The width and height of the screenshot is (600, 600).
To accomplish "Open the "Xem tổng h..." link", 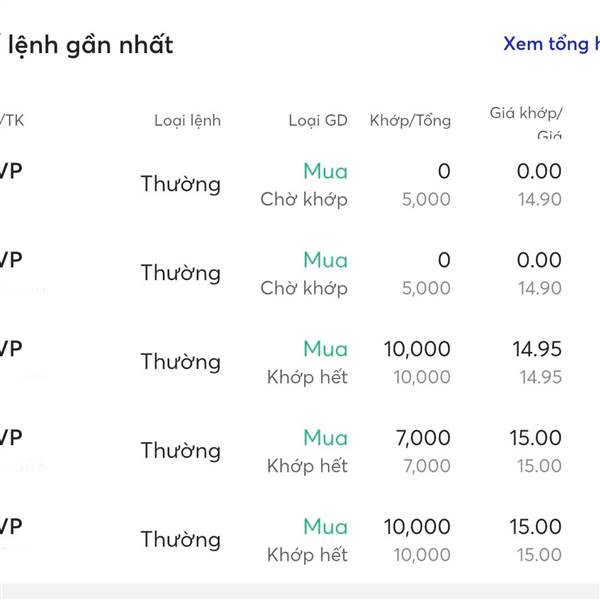I will coord(550,44).
